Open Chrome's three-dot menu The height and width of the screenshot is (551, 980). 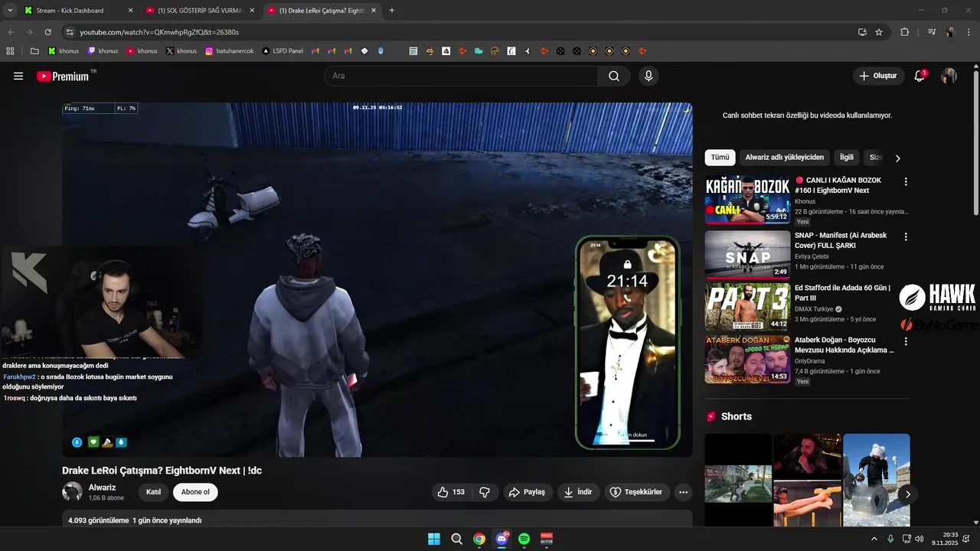pyautogui.click(x=969, y=32)
